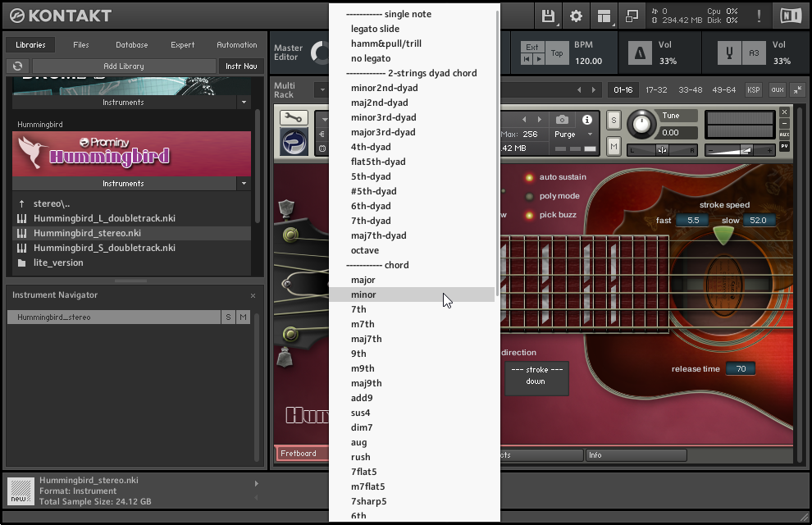Viewport: 812px width, 525px height.
Task: Click the next multi rack arrow
Action: click(594, 90)
